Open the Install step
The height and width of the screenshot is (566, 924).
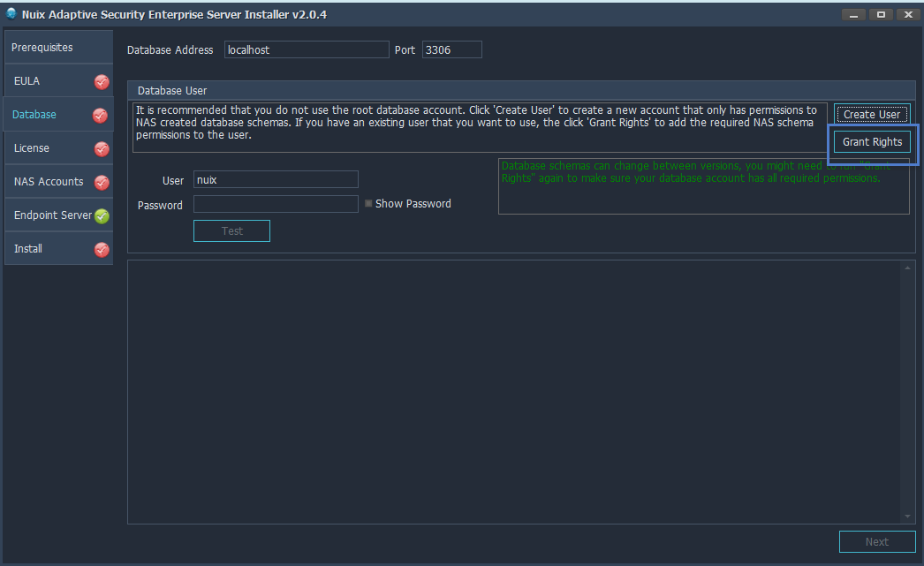(58, 248)
